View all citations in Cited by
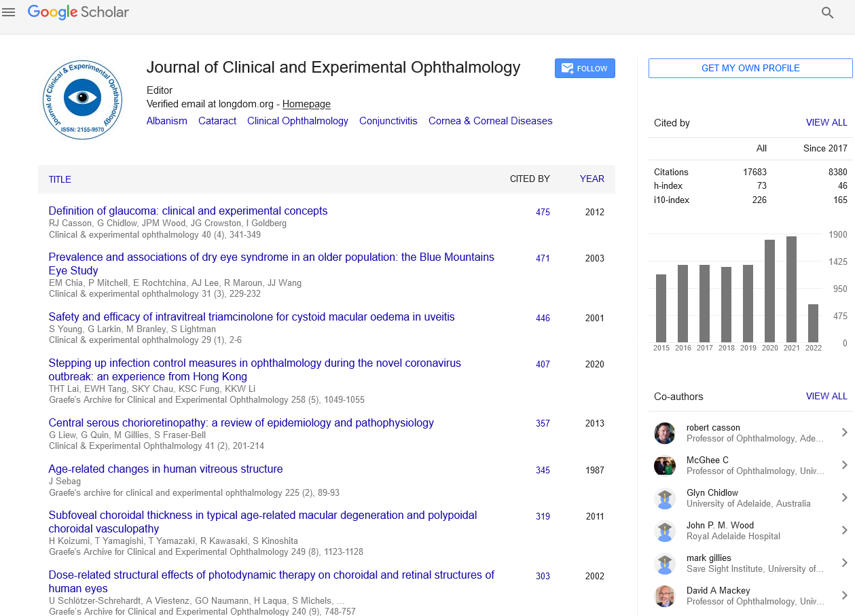 click(x=826, y=123)
